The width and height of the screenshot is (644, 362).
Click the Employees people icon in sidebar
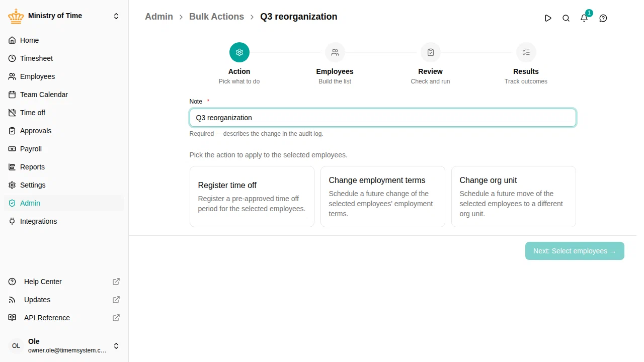pyautogui.click(x=12, y=76)
